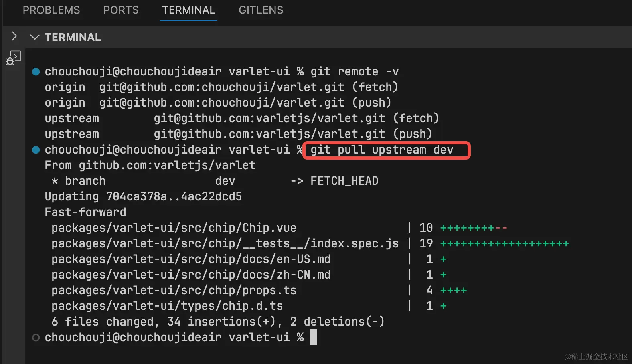Open the chip props.ts path link
The image size is (632, 364).
coord(174,290)
